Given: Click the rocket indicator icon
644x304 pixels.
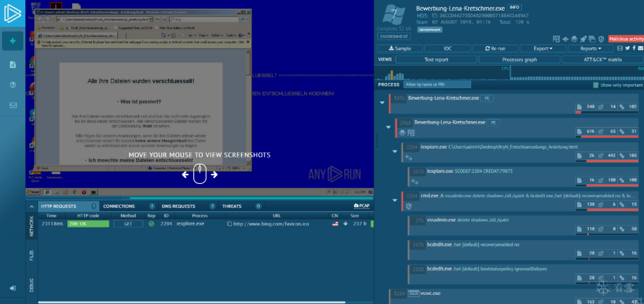Looking at the screenshot, I should click(583, 39).
